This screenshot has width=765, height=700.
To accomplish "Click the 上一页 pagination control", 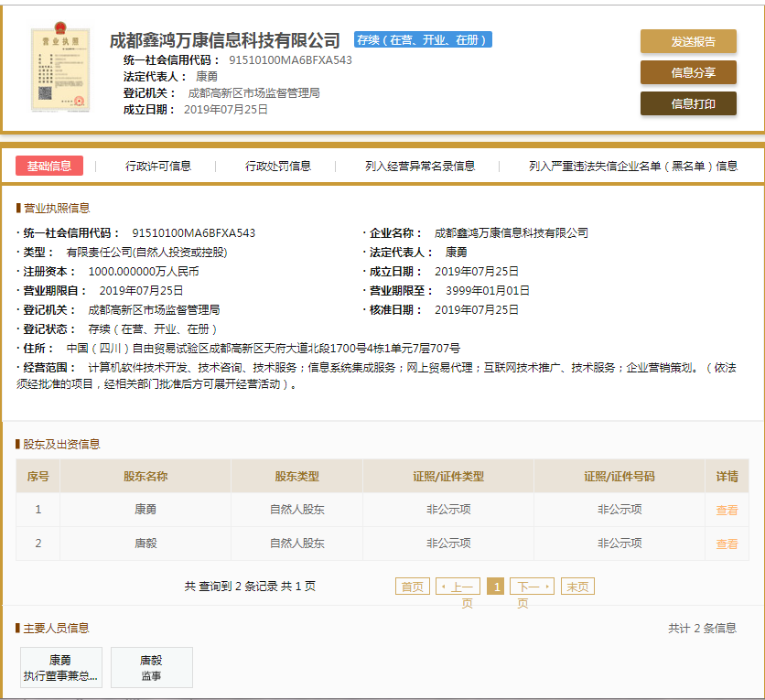I will click(x=458, y=586).
